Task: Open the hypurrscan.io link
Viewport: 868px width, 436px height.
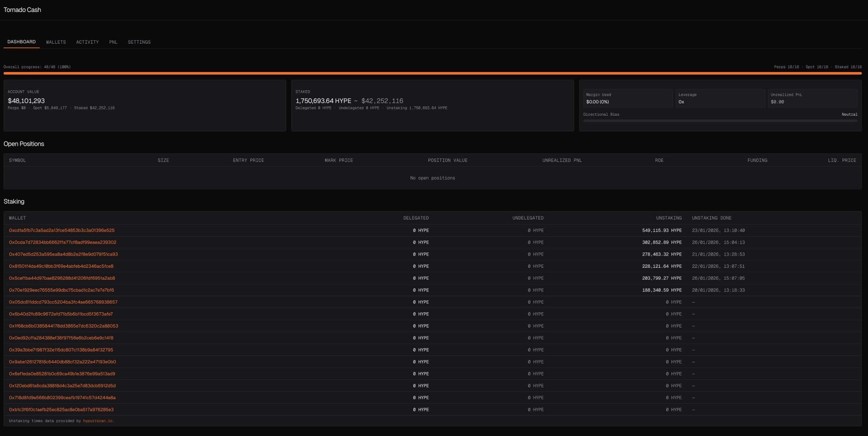Action: point(97,421)
